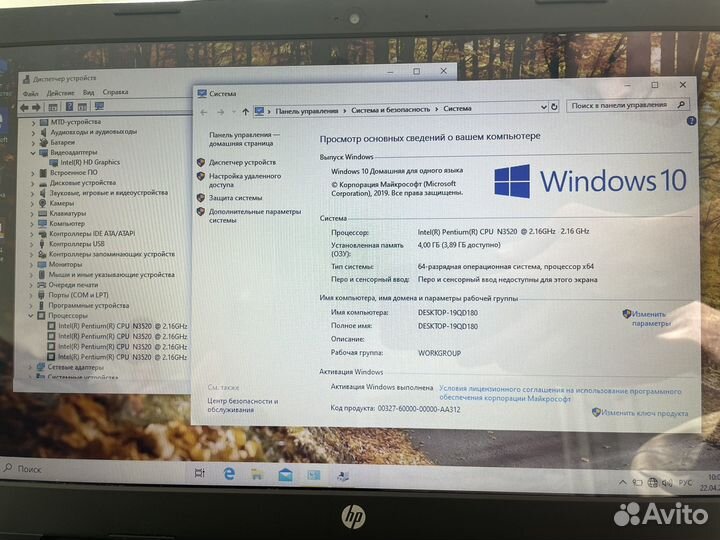Screen dimensions: 720x540
Task: Click the Up arrow in Система address bar
Action: 245,112
